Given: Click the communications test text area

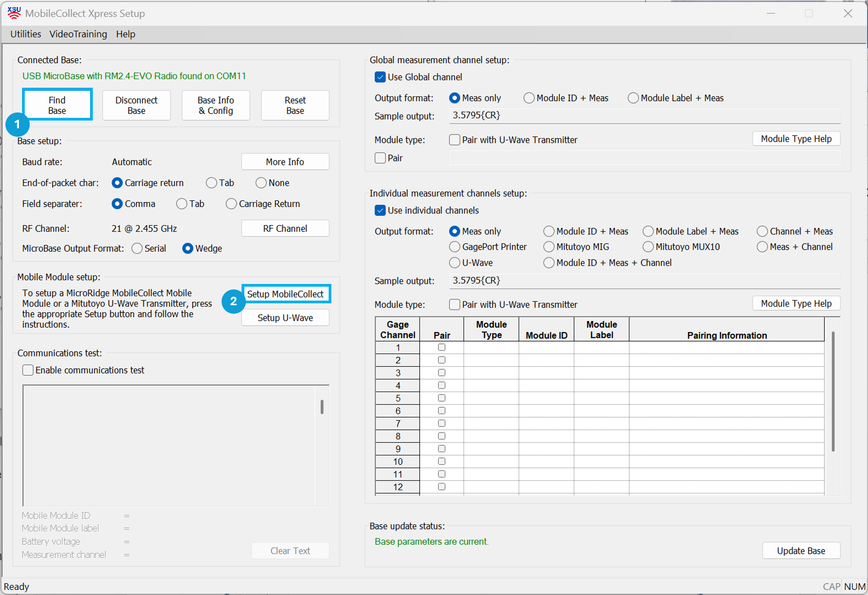Looking at the screenshot, I should point(169,445).
